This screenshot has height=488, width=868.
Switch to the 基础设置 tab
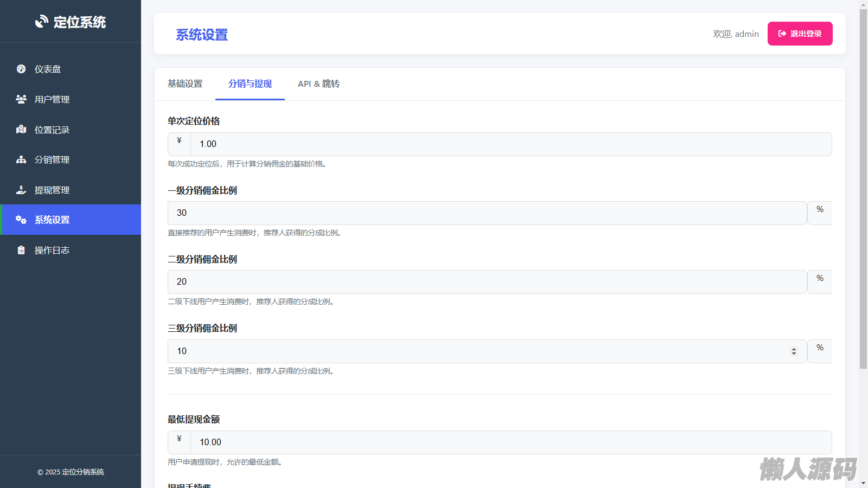[185, 84]
